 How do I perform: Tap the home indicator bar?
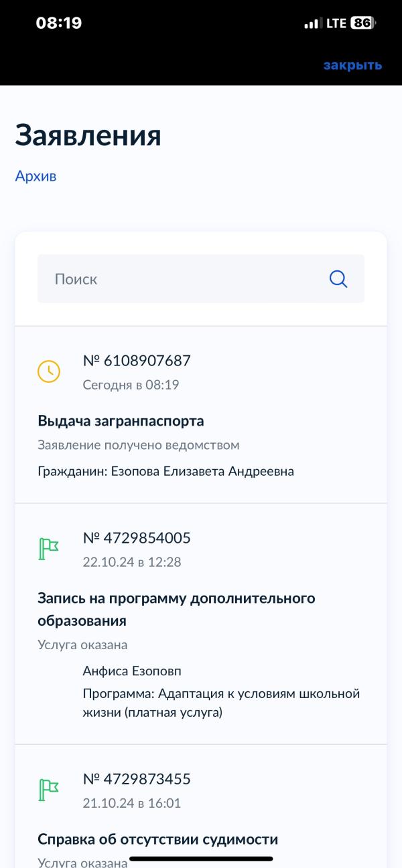tap(201, 859)
